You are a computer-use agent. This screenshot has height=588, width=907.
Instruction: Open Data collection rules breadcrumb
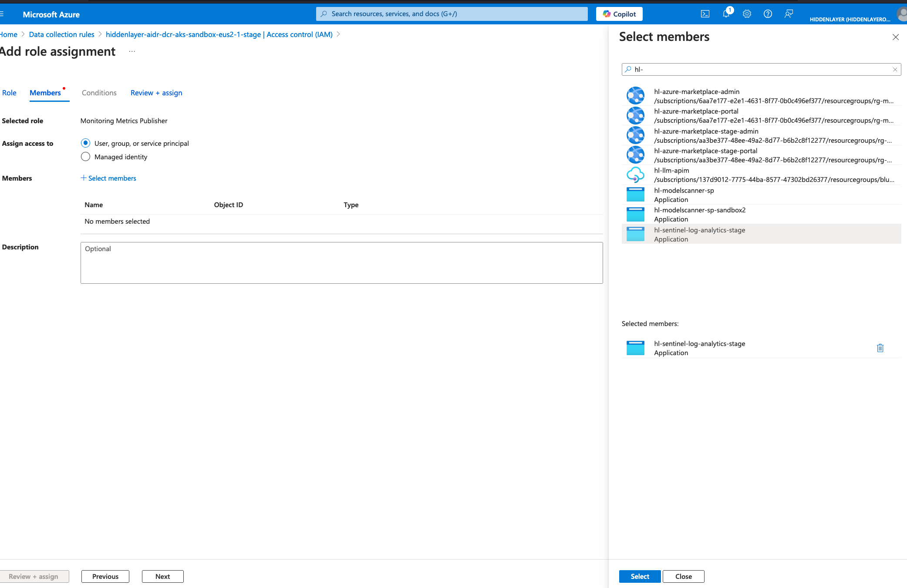[61, 34]
